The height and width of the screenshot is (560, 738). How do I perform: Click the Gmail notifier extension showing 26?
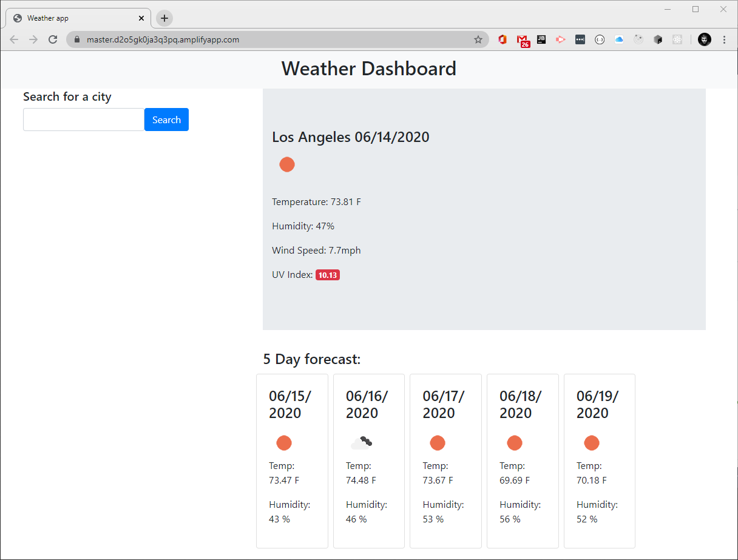point(524,39)
